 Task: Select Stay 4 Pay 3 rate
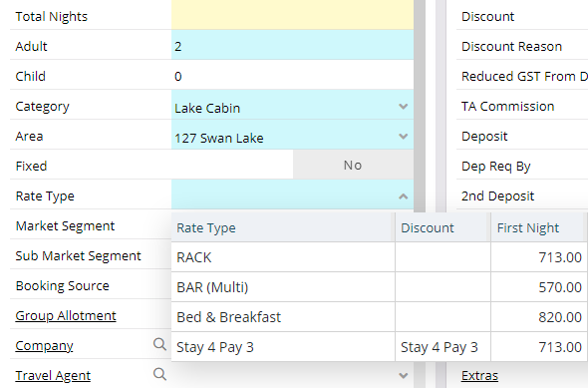[x=379, y=347]
